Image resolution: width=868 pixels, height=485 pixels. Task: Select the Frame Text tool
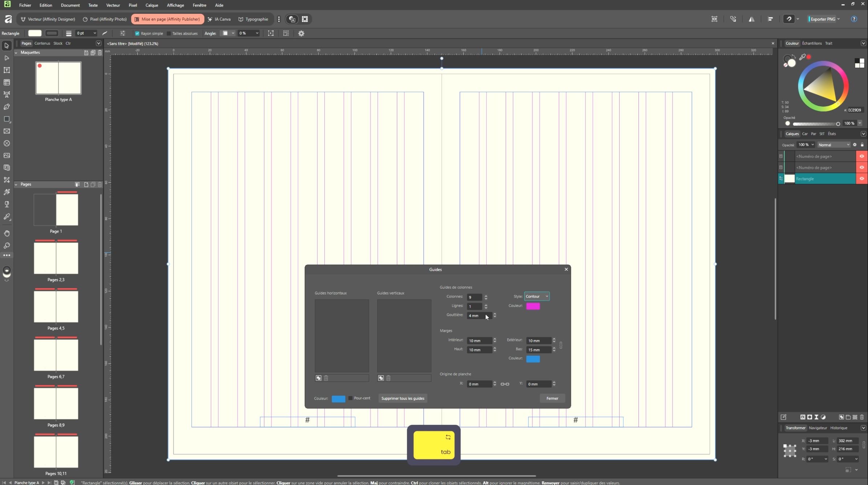point(7,70)
